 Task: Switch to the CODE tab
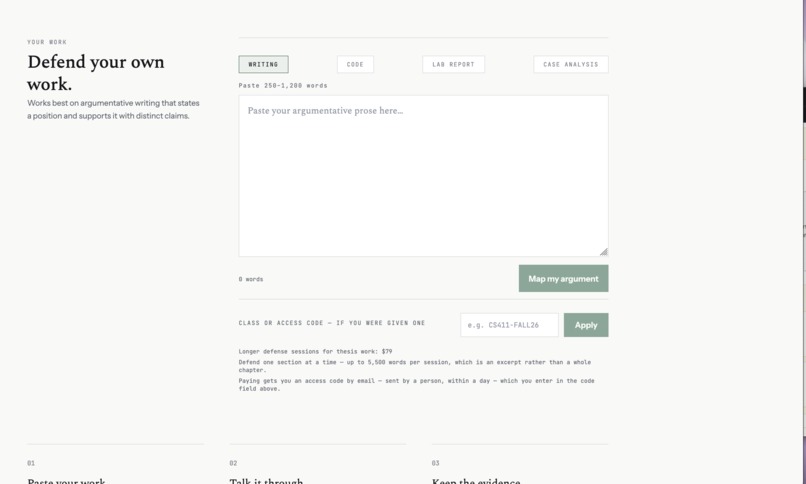tap(355, 64)
